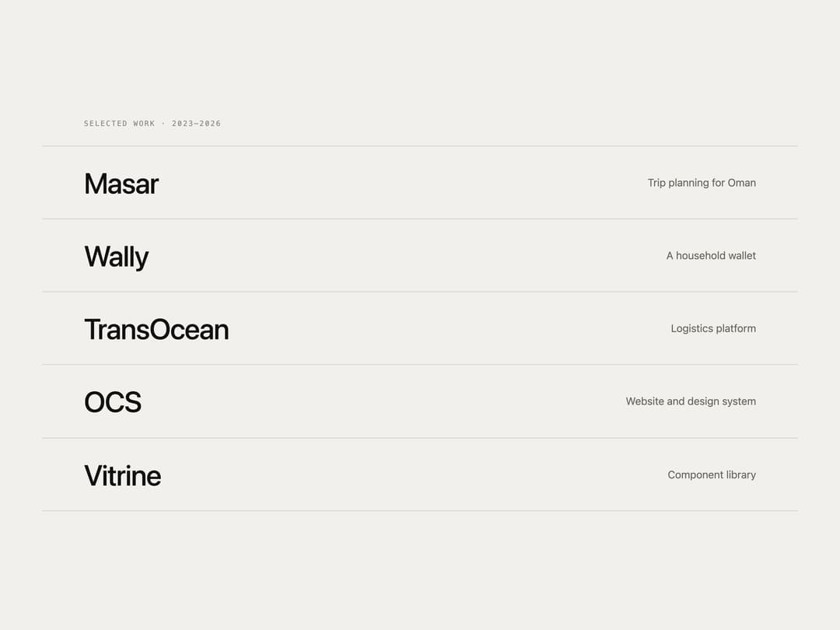Click the empty area between Vitrine and 'Component library'
Viewport: 840px width, 630px height.
point(414,474)
